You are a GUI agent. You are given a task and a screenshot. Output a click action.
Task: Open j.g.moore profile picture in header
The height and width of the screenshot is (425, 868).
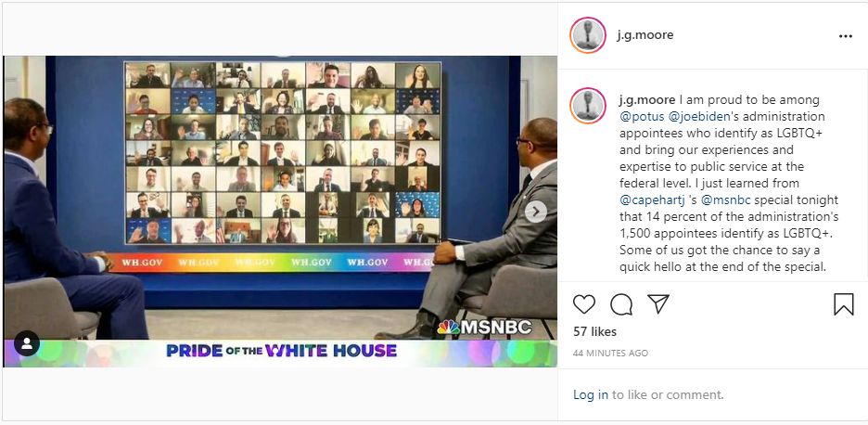(x=588, y=35)
